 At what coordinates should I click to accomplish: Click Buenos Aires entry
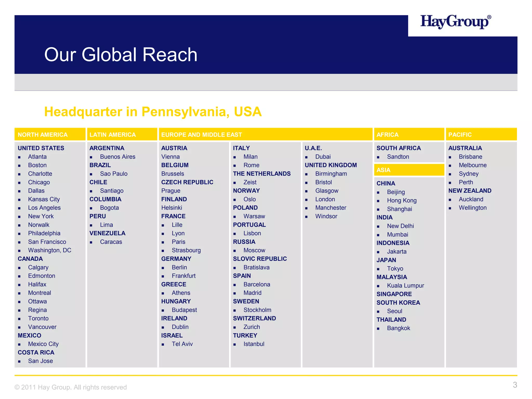click(x=118, y=157)
